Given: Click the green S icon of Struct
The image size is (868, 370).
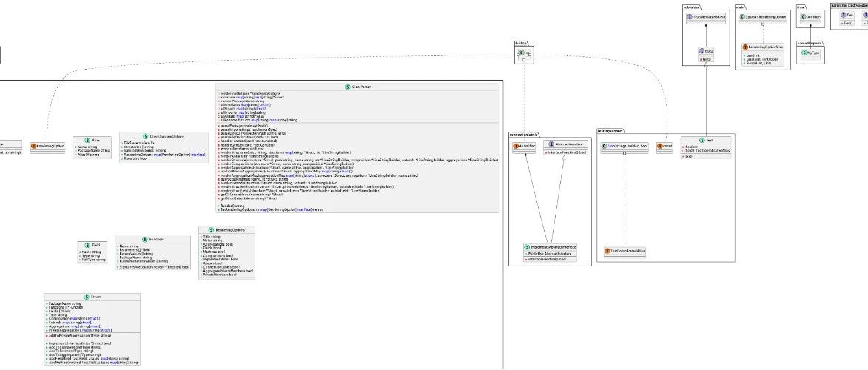Looking at the screenshot, I should coord(87,297).
